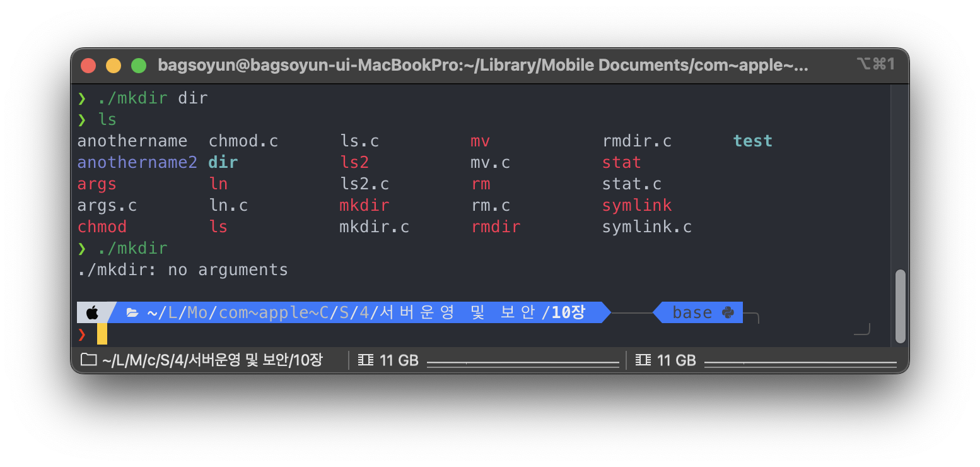The height and width of the screenshot is (467, 980).
Task: Click the terminal vertical scrollbar
Action: tap(900, 305)
